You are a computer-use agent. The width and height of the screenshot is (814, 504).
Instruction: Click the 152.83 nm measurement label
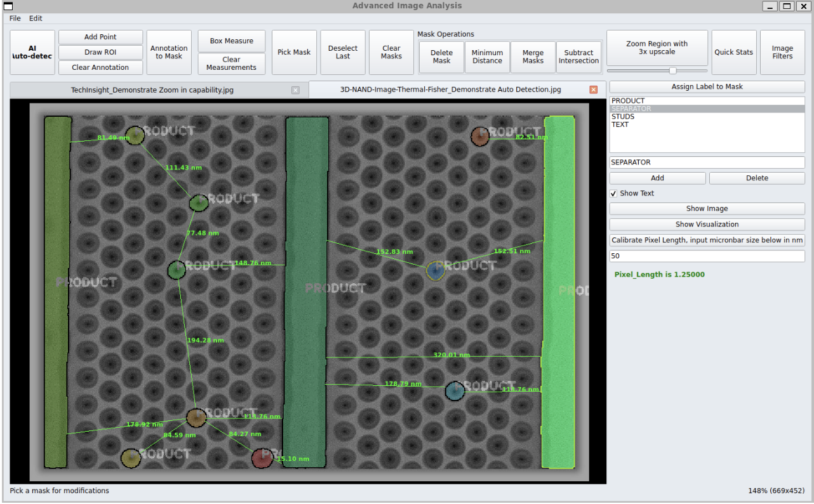[395, 251]
